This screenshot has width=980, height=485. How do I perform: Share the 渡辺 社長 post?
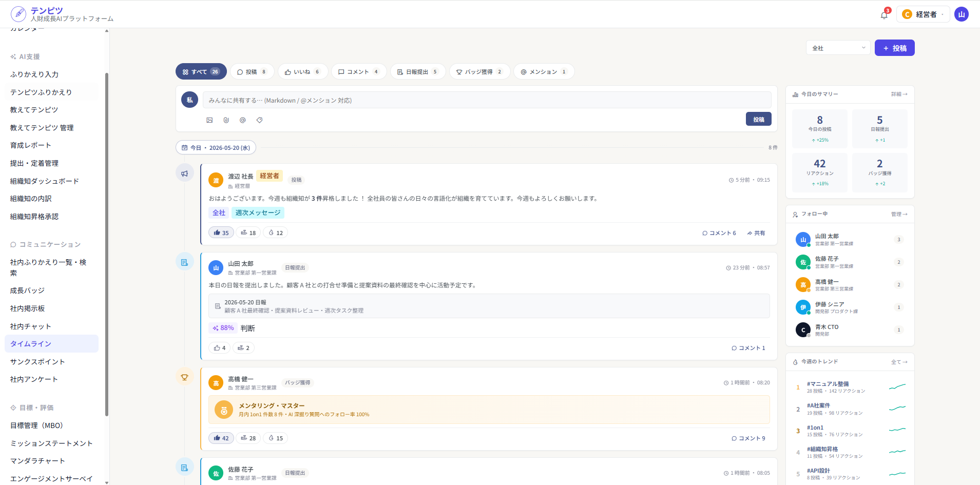756,233
